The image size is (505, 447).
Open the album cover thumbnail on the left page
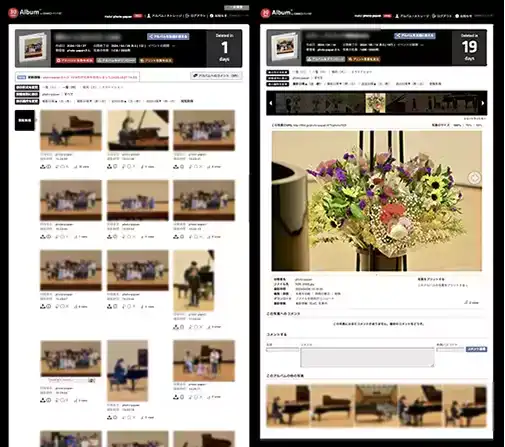[x=33, y=49]
